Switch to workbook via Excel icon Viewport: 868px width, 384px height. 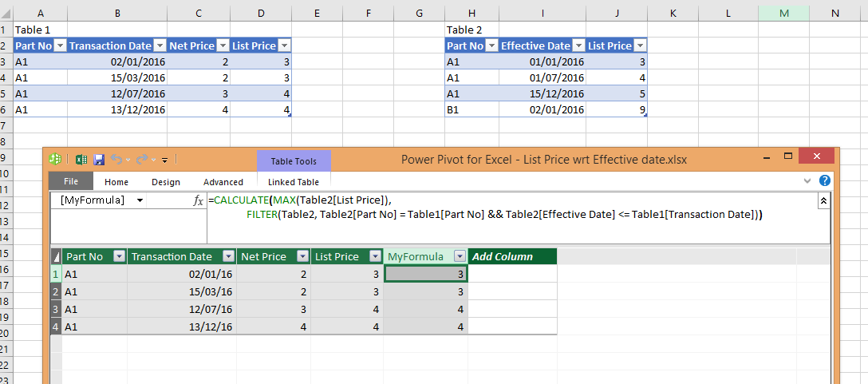(81, 160)
